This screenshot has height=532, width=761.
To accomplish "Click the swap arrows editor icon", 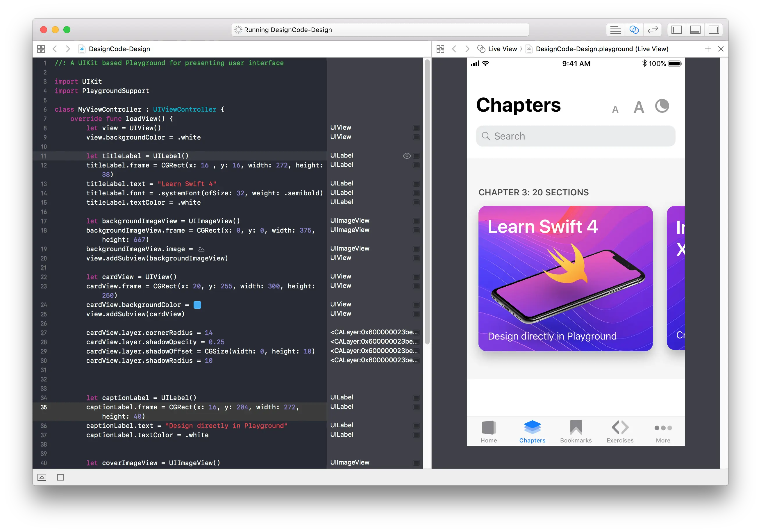I will [x=652, y=29].
